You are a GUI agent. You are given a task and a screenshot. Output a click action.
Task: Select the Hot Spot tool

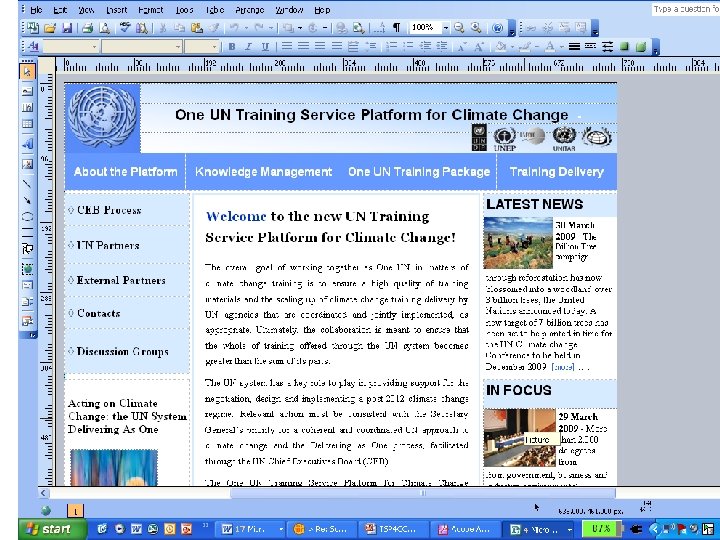pos(28,269)
